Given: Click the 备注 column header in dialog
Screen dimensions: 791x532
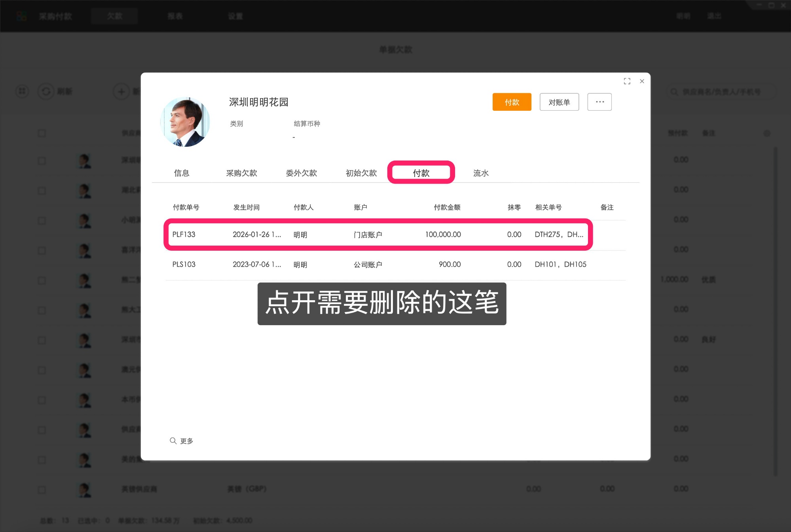Looking at the screenshot, I should [x=607, y=207].
